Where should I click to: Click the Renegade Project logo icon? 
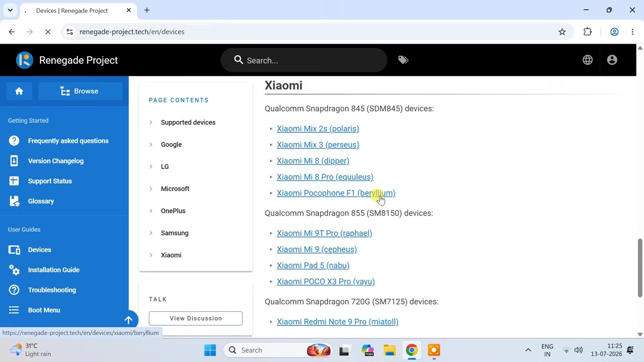pos(24,60)
